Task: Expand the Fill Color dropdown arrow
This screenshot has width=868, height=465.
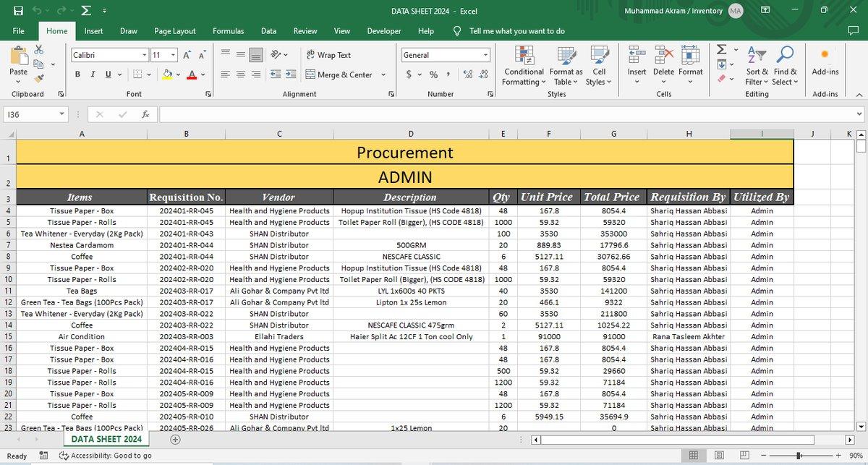Action: point(179,74)
